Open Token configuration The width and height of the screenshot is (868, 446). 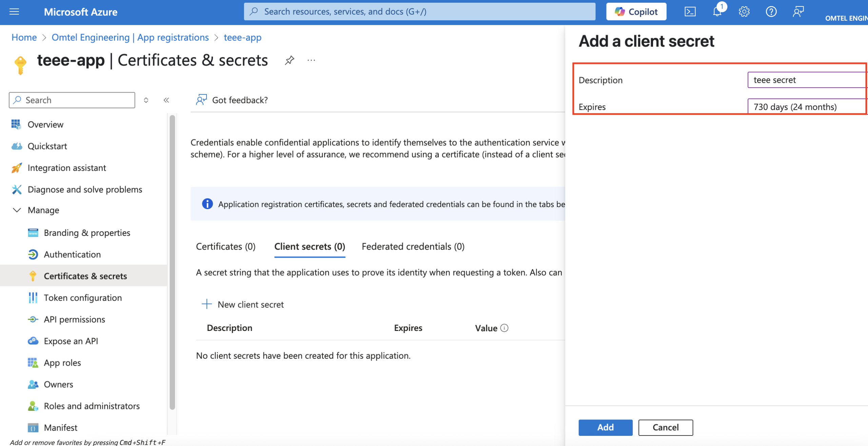[83, 298]
